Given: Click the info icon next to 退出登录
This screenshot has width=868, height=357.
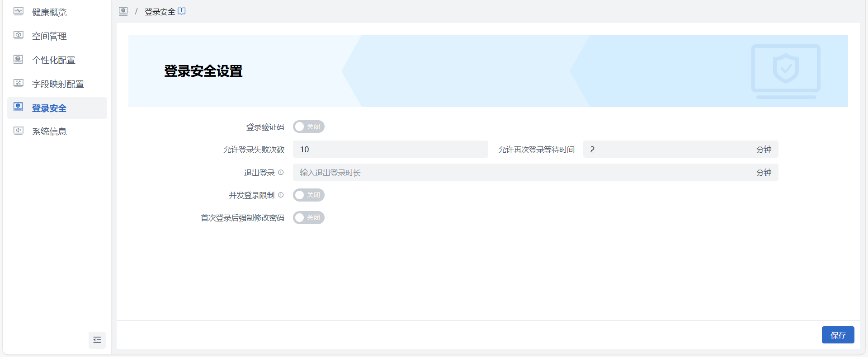Looking at the screenshot, I should [281, 173].
